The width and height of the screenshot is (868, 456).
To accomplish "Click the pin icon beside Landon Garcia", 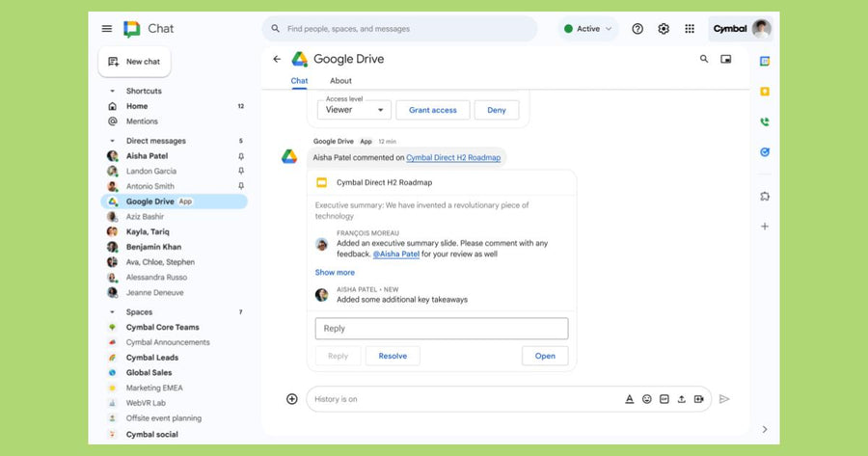I will [241, 171].
